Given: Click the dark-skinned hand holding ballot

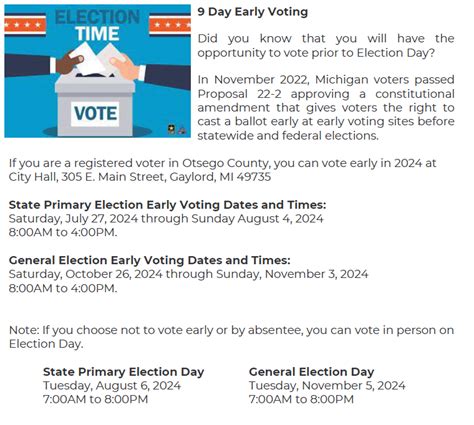Looking at the screenshot, I should point(69,63).
